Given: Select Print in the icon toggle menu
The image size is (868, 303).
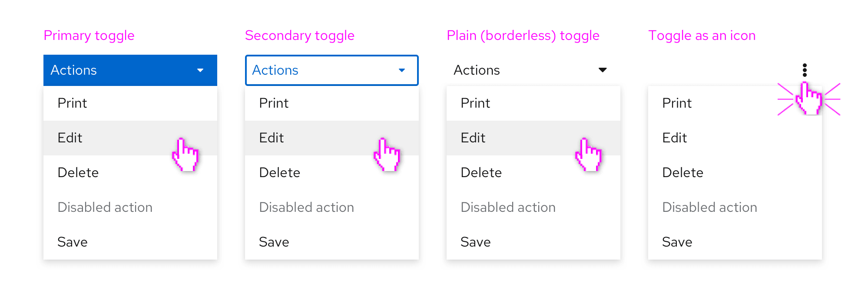Looking at the screenshot, I should [735, 103].
